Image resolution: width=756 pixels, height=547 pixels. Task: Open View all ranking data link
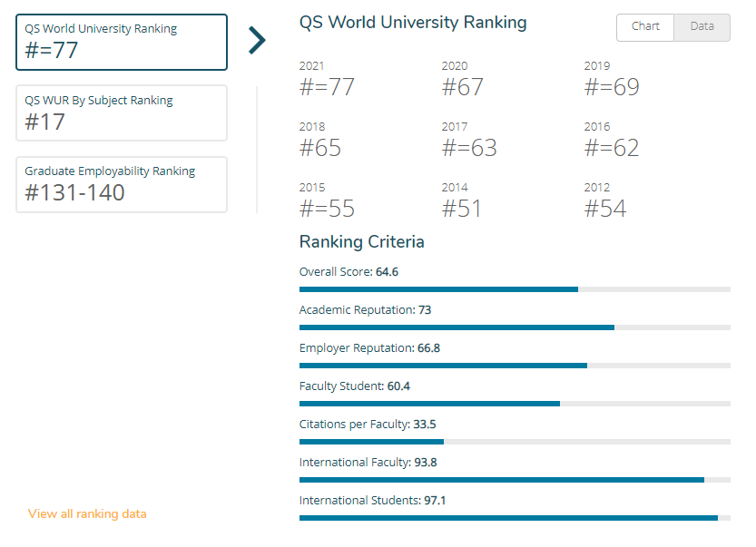(x=87, y=513)
